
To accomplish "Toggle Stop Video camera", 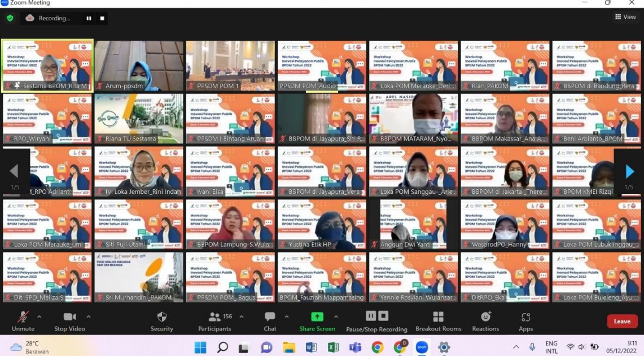I will (69, 317).
